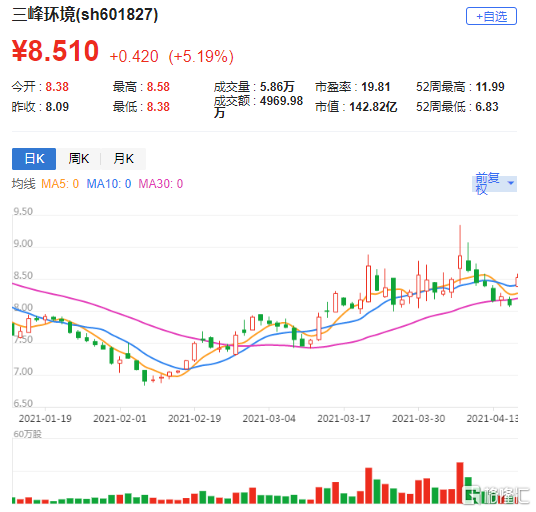Add stock to watchlist with +自选 button
Screen dimensions: 536x512
pos(491,16)
